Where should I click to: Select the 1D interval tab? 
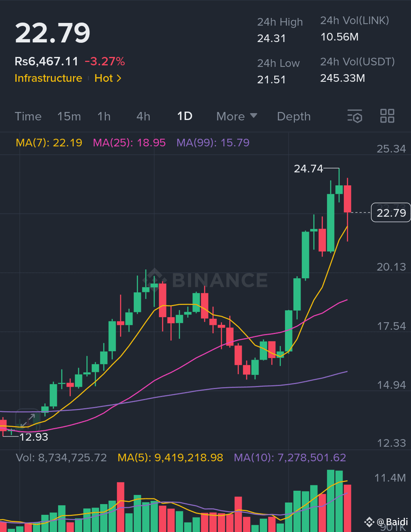pyautogui.click(x=185, y=116)
